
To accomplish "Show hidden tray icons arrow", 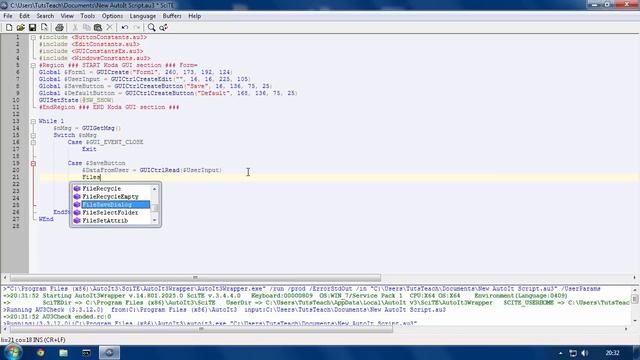I will tap(560, 353).
